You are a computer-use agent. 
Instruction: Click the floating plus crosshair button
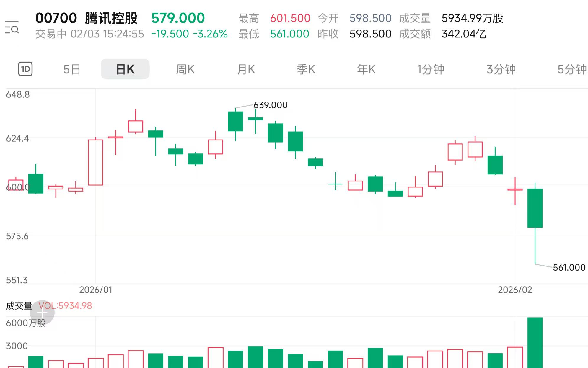(42, 313)
